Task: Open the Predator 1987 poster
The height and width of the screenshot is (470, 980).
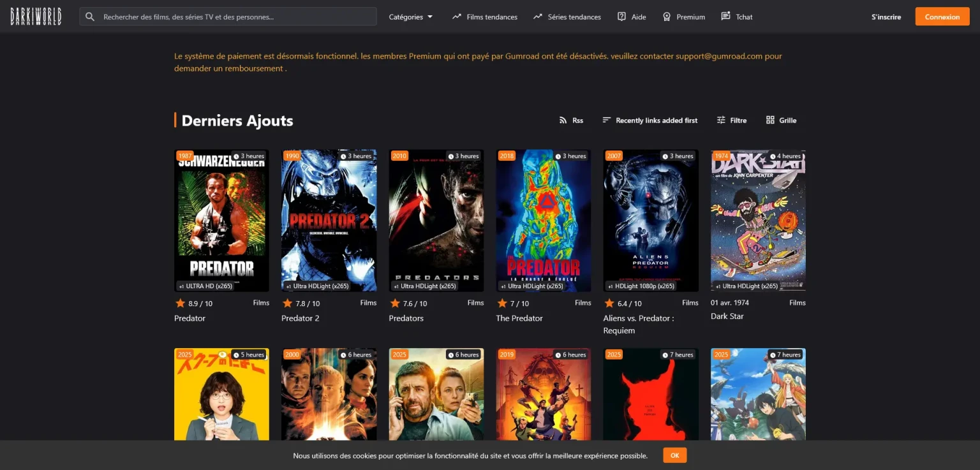Action: [221, 221]
